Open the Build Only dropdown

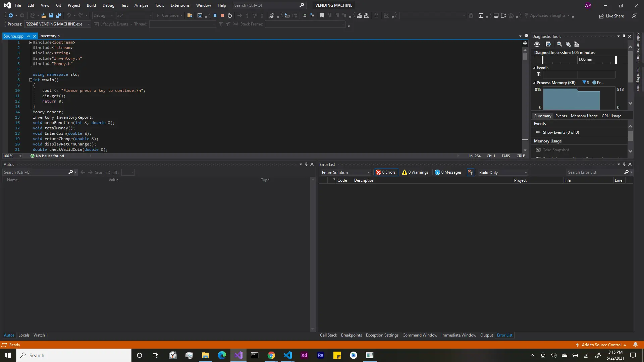tap(503, 172)
